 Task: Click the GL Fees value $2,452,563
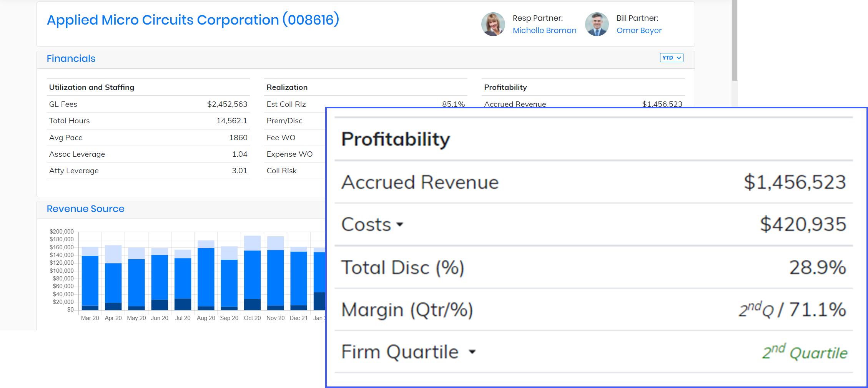tap(227, 104)
